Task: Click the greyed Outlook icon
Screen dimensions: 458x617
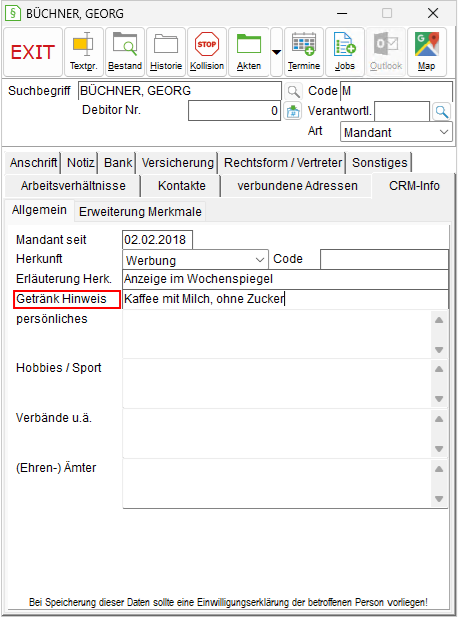Action: pos(386,52)
